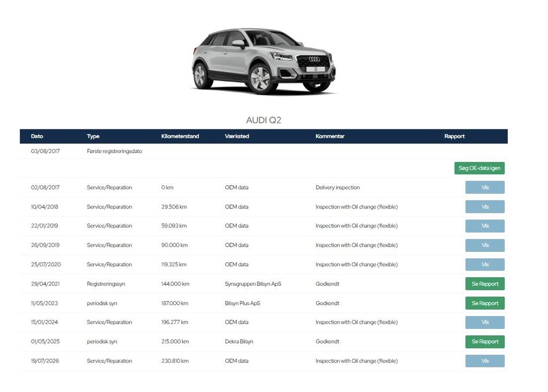Click the Dato column header

(x=37, y=136)
